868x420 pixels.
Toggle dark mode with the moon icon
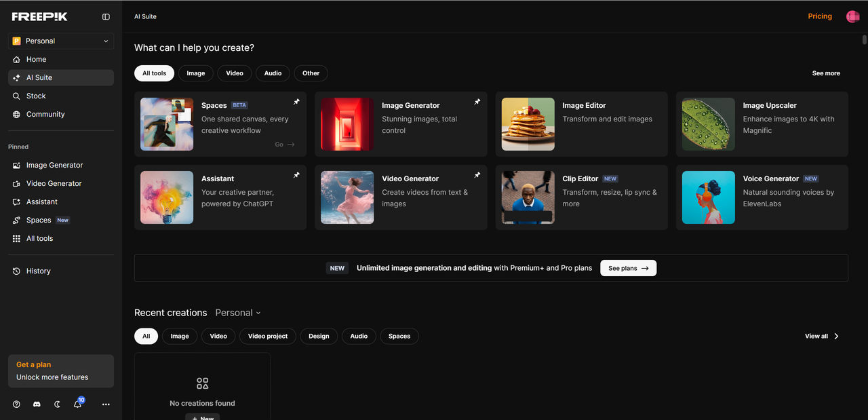pyautogui.click(x=58, y=404)
